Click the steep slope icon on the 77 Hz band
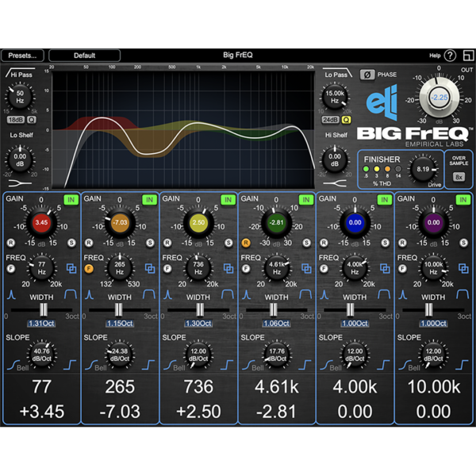The height and width of the screenshot is (476, 476). 70,365
